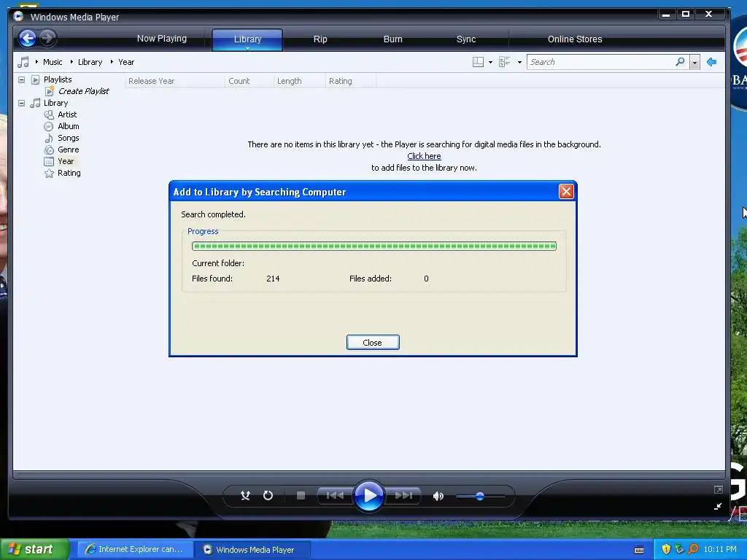This screenshot has width=747, height=560.
Task: Select Library in the breadcrumb path
Action: click(x=90, y=62)
